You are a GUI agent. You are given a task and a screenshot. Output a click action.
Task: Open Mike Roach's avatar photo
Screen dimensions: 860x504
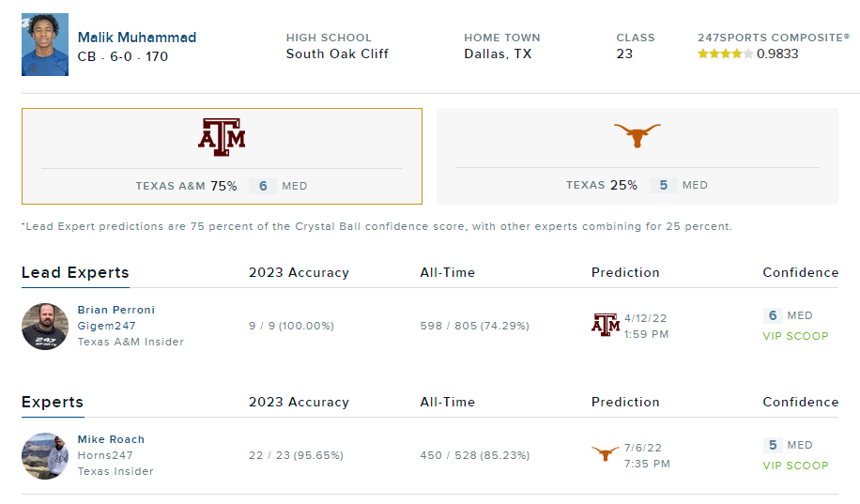pyautogui.click(x=45, y=456)
